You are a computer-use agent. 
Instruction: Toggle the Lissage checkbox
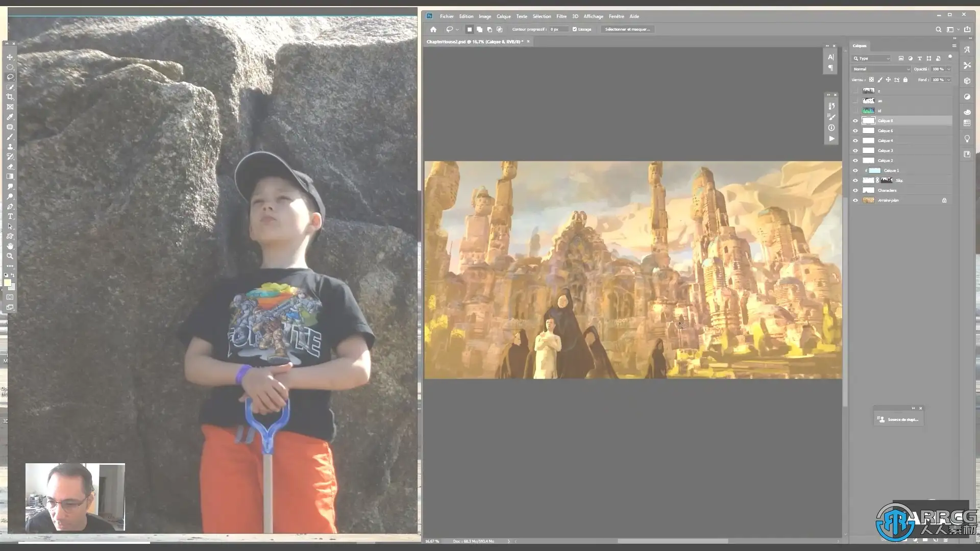point(575,30)
